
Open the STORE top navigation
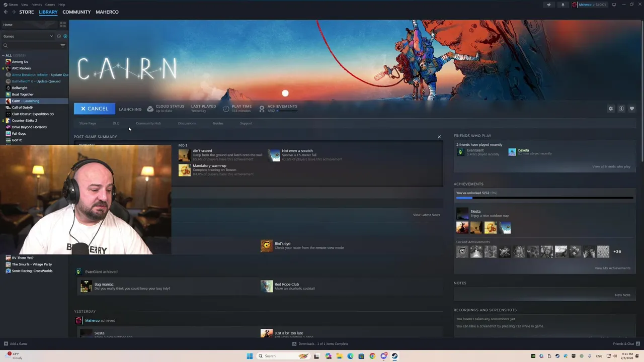point(27,12)
